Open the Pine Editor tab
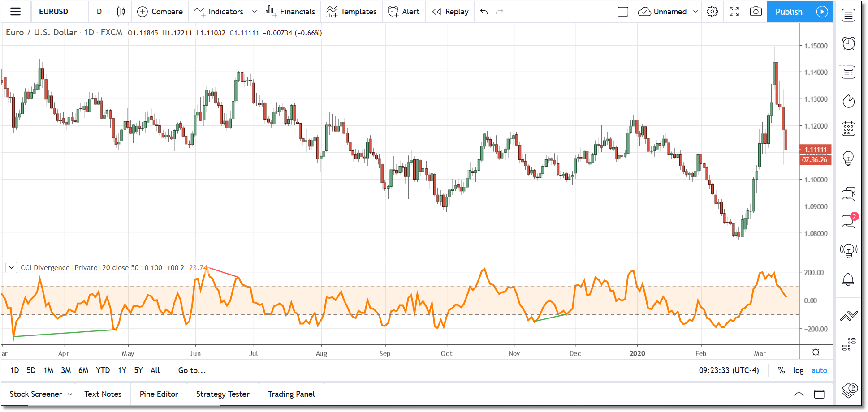This screenshot has height=412, width=868. [159, 394]
